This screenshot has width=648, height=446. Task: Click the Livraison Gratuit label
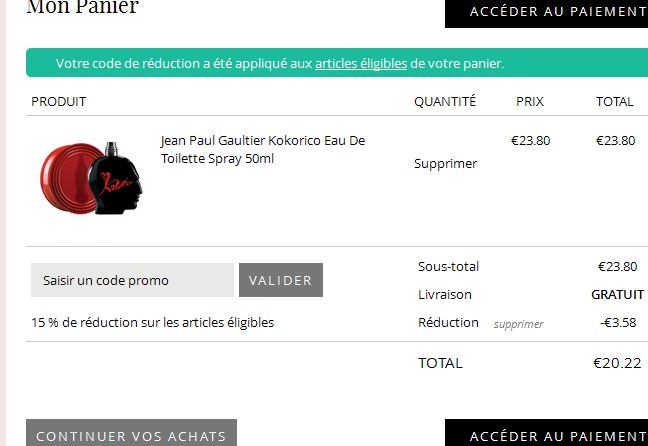tap(617, 294)
